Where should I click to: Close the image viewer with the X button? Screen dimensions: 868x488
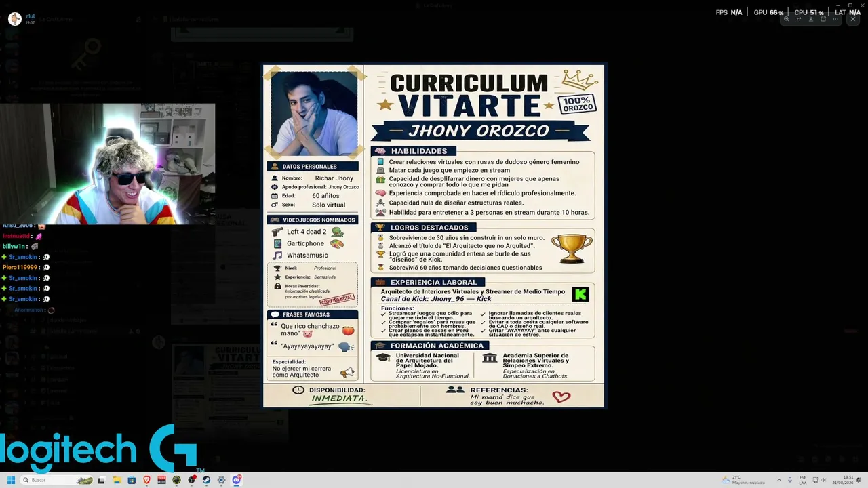pyautogui.click(x=853, y=19)
